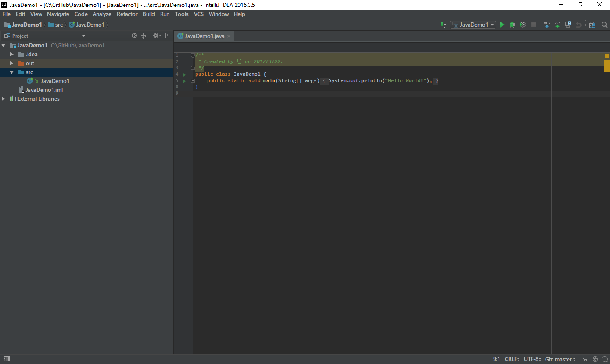Open the JavaDemo1 run configuration dropdown
This screenshot has width=610, height=364.
[473, 25]
